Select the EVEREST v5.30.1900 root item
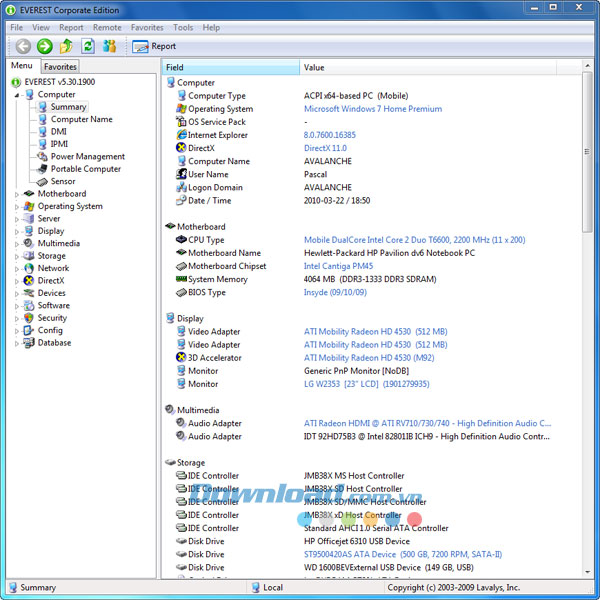600x600 pixels. (x=60, y=82)
